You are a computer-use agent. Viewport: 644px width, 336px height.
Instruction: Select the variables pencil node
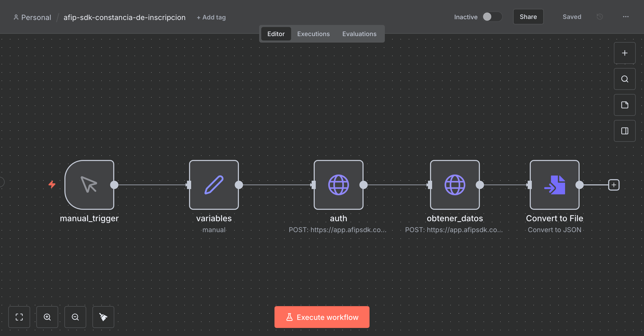pos(214,185)
